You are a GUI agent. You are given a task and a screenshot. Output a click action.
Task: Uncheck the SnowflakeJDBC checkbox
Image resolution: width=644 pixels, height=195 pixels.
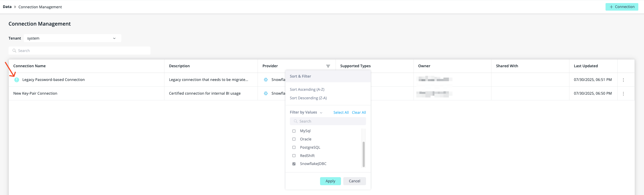[x=294, y=164]
